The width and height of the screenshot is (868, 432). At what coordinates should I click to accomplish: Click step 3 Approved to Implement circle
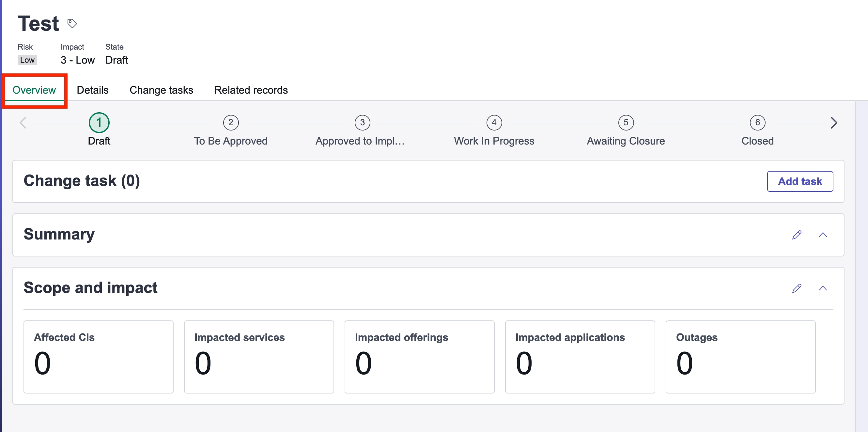[362, 123]
